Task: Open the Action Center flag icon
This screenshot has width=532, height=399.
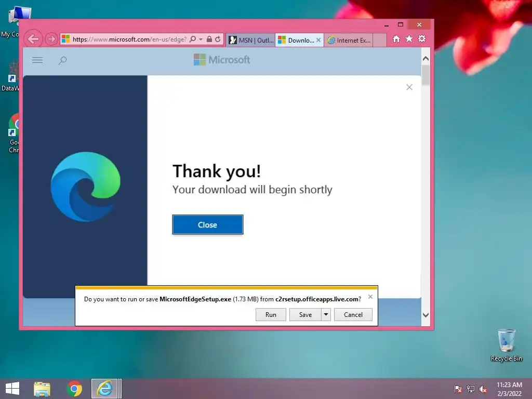Action: (458, 389)
